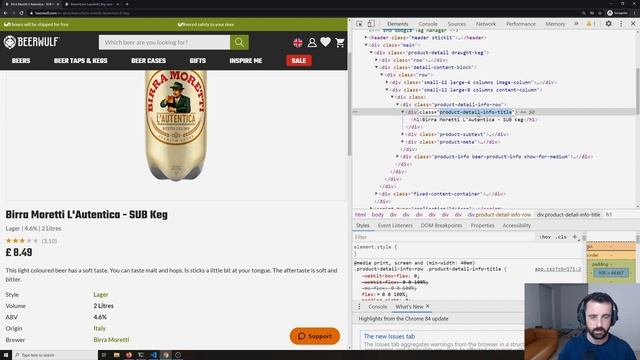This screenshot has height=360, width=640.
Task: Collapse the product-detail draught-keg node
Action: click(x=371, y=53)
